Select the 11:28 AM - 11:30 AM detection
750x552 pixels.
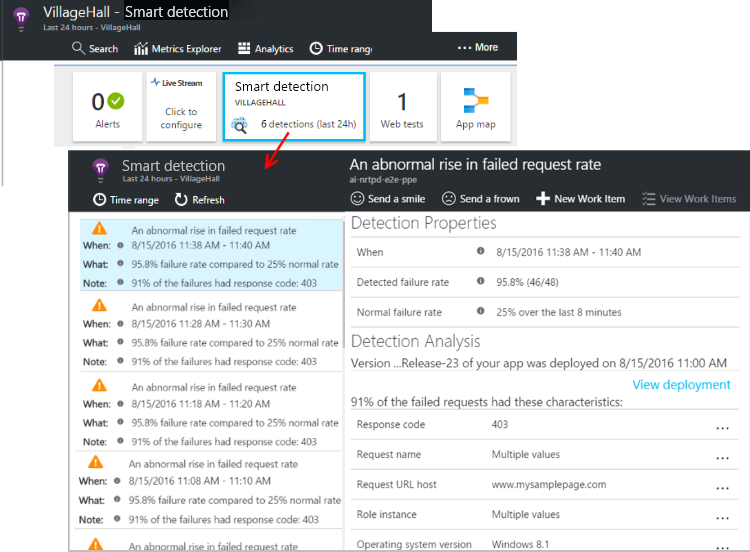211,333
